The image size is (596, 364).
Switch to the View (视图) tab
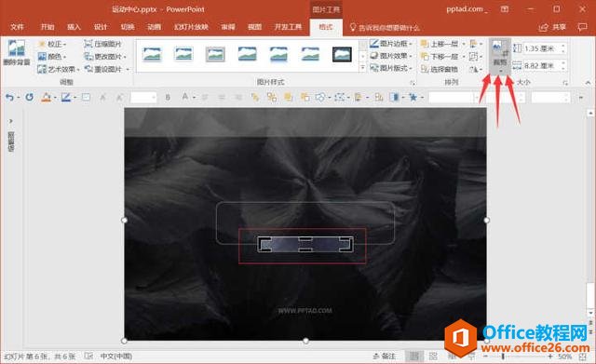(254, 27)
